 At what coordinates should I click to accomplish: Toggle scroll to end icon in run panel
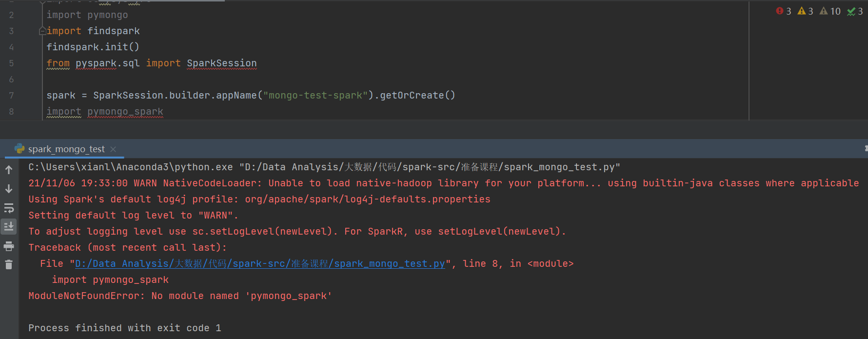[9, 226]
